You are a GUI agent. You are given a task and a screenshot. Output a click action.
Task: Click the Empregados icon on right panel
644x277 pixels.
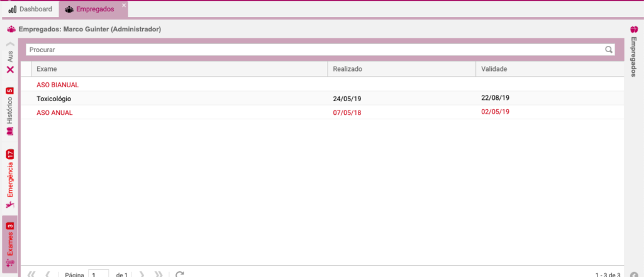634,30
